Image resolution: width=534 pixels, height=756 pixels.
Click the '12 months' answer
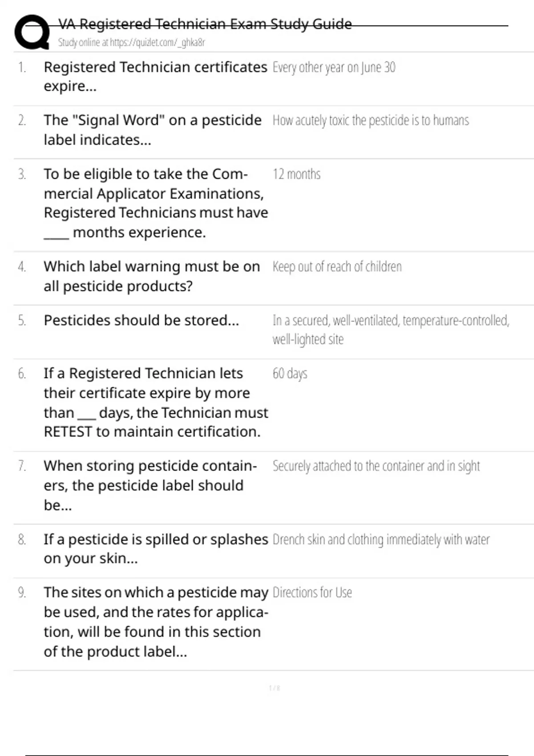point(296,174)
